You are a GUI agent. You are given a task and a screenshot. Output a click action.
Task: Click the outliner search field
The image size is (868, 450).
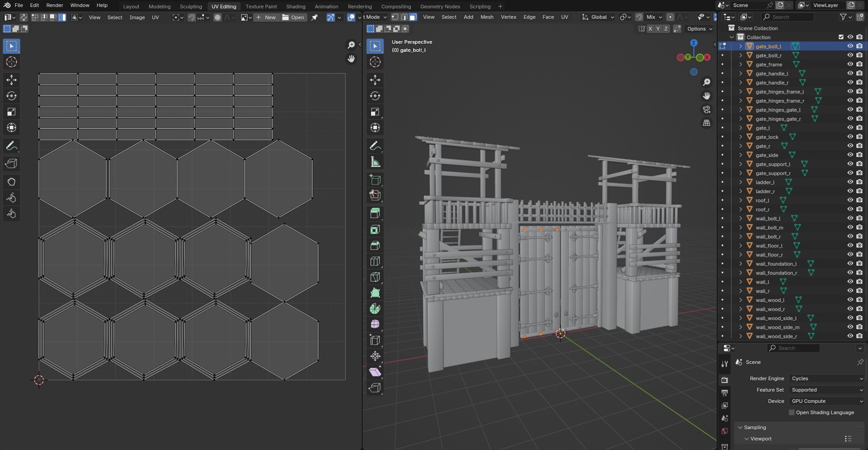788,17
